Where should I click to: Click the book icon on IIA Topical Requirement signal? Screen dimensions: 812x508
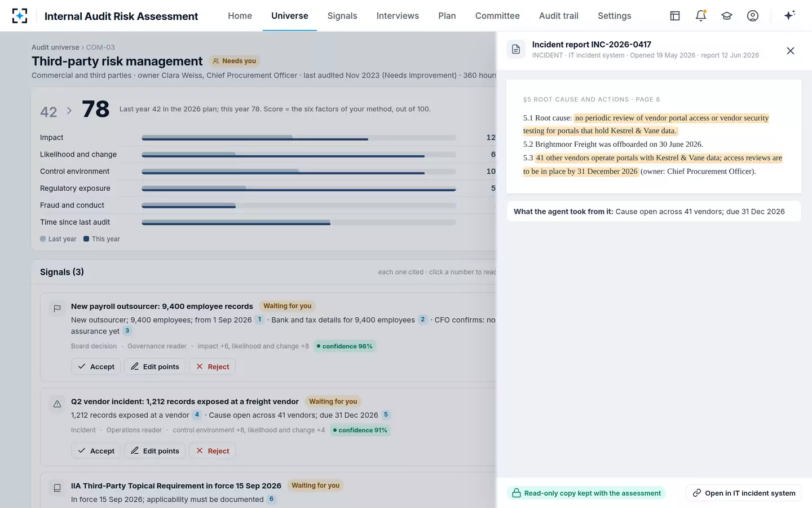(x=57, y=488)
